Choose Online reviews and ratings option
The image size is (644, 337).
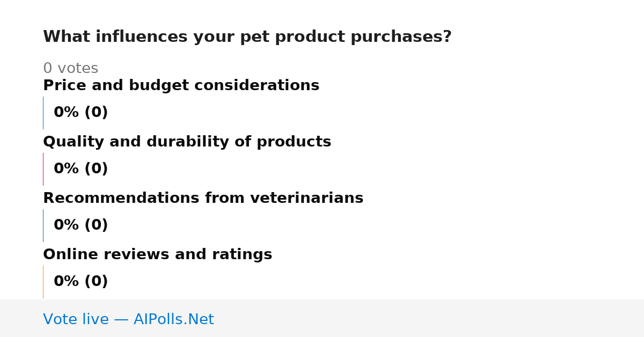tap(157, 255)
